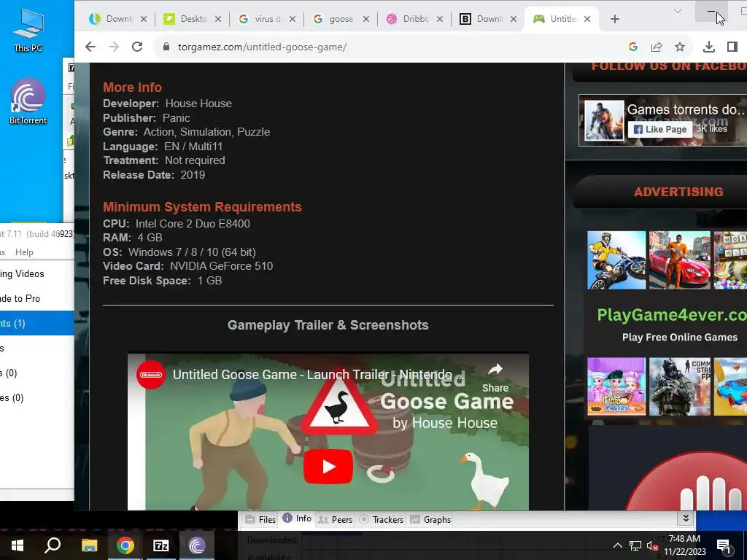Open notification center icon
Viewport: 747px width, 560px height.
point(724,546)
